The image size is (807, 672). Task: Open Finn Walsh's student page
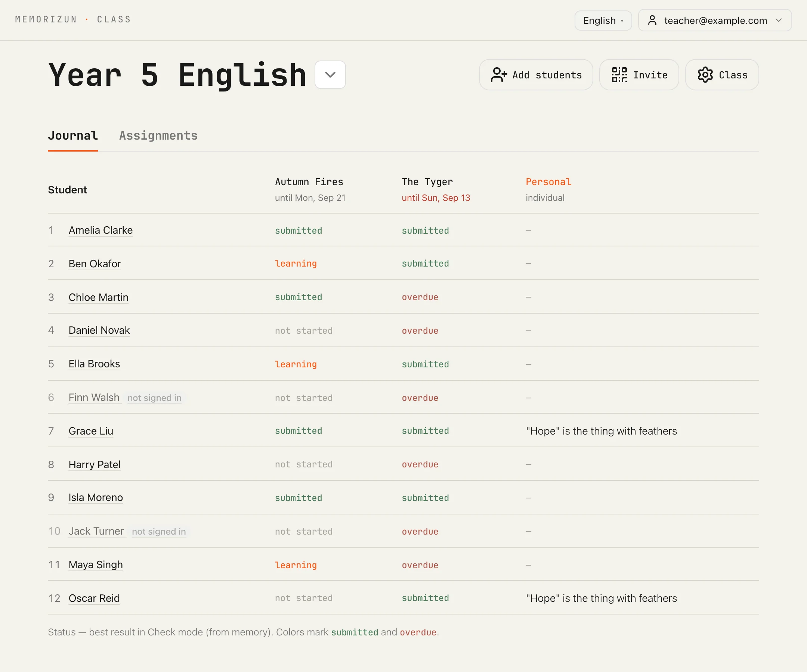(x=94, y=398)
